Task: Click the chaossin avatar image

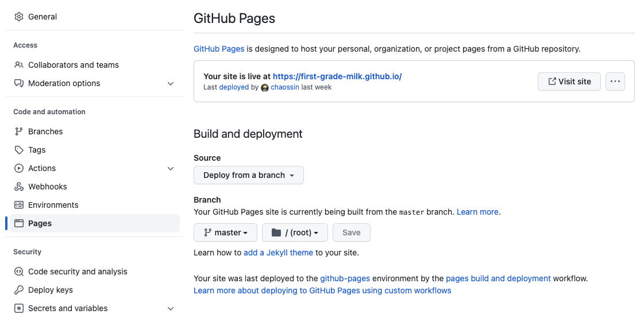Action: (x=265, y=87)
